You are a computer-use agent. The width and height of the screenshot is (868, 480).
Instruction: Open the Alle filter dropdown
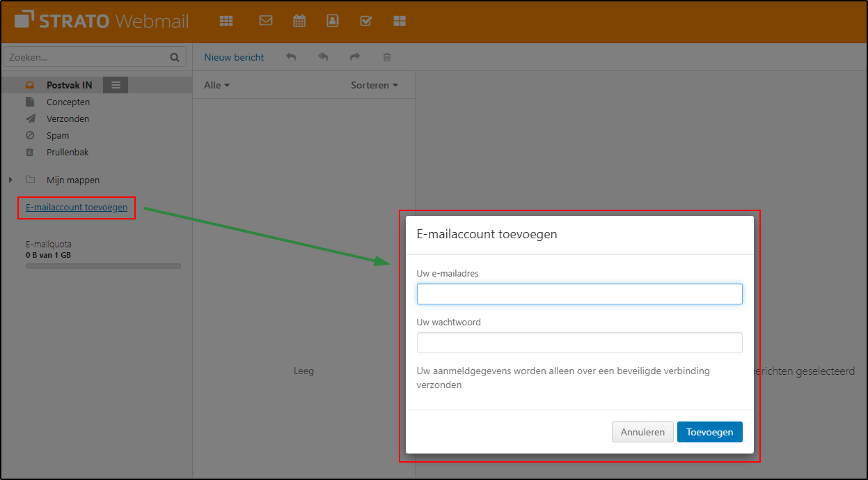pos(216,84)
